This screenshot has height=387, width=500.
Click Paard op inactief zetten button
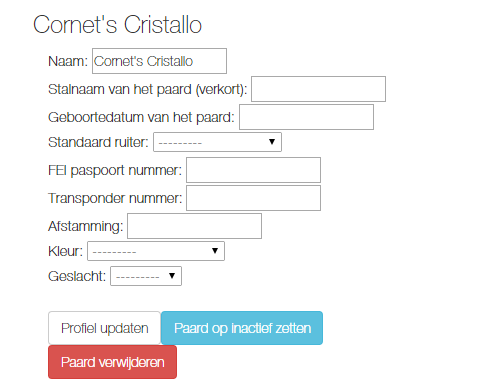point(242,328)
